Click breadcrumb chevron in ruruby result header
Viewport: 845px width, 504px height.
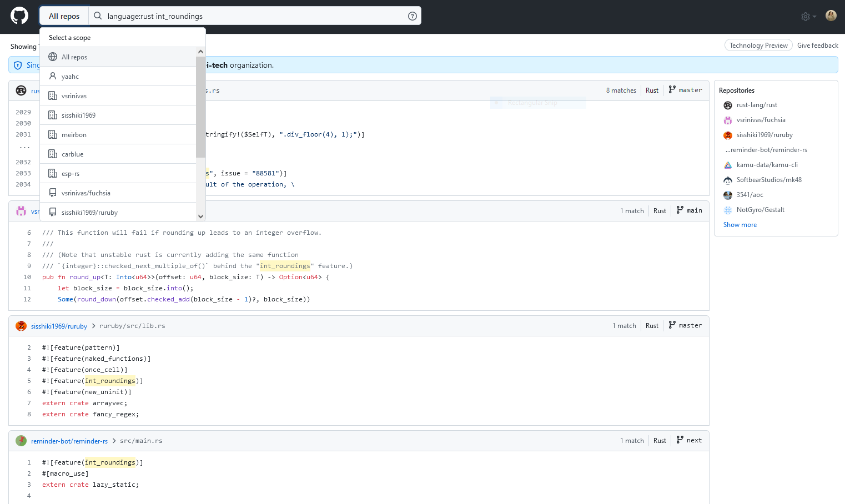click(x=93, y=326)
